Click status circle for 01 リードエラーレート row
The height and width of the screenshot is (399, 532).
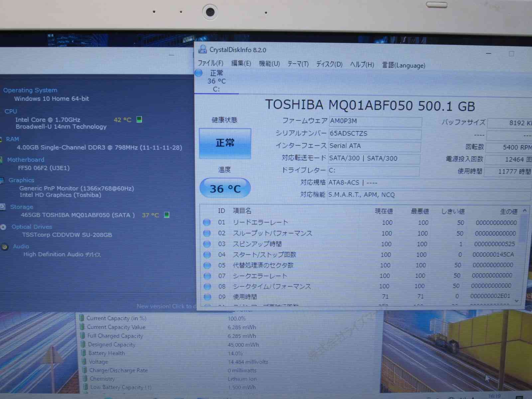[207, 222]
